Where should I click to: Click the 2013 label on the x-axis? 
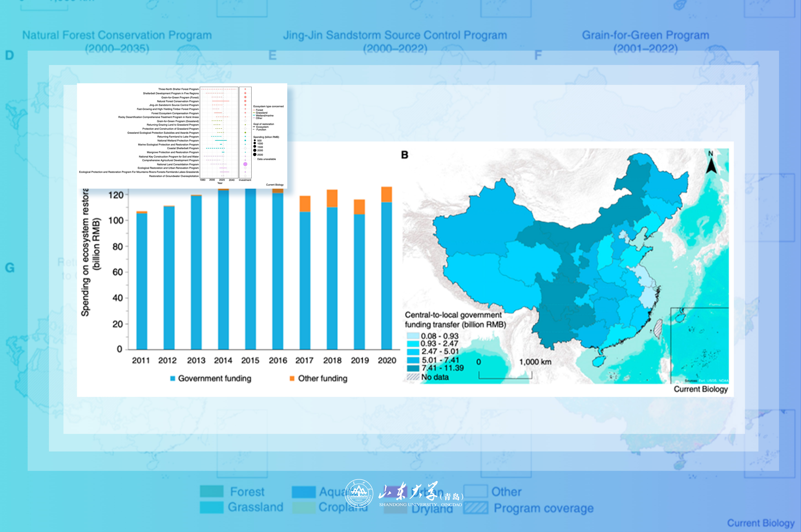tap(196, 361)
